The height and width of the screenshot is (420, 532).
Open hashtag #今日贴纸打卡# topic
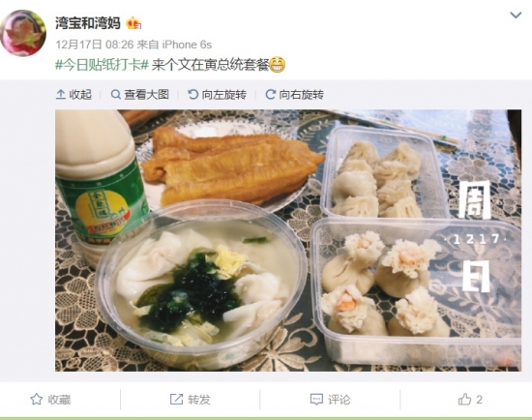103,65
